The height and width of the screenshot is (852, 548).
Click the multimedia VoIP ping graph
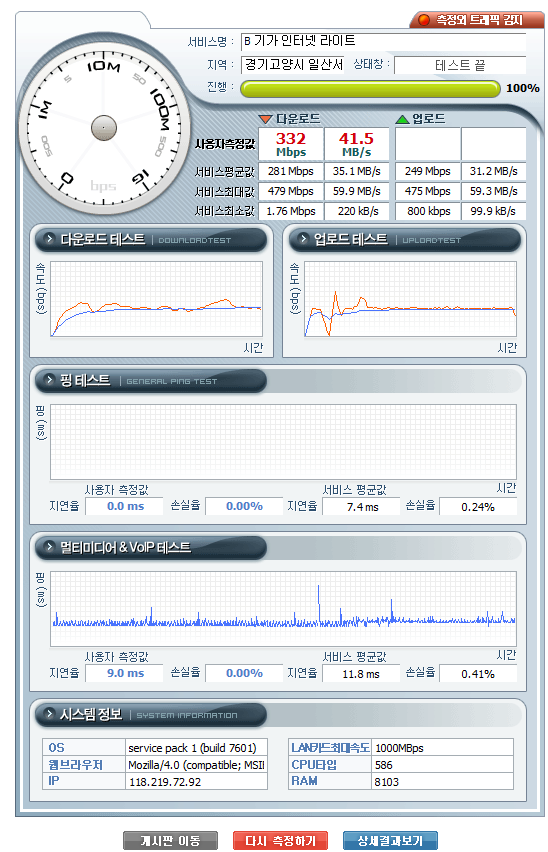(283, 609)
